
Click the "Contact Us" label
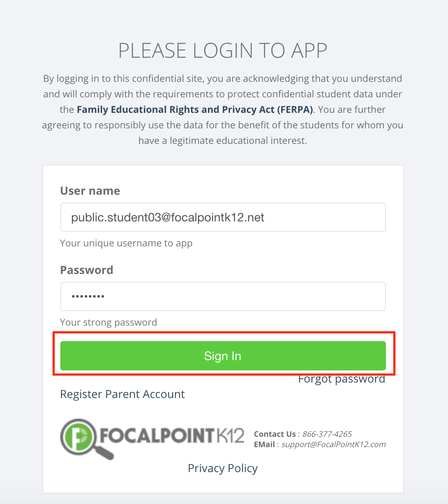pyautogui.click(x=275, y=434)
